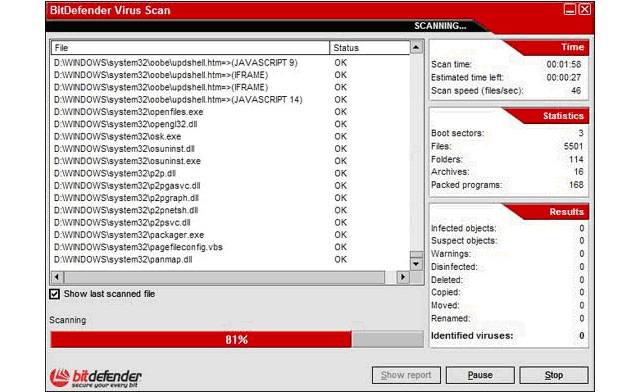Click the OK status for panmap.dll

(x=340, y=259)
